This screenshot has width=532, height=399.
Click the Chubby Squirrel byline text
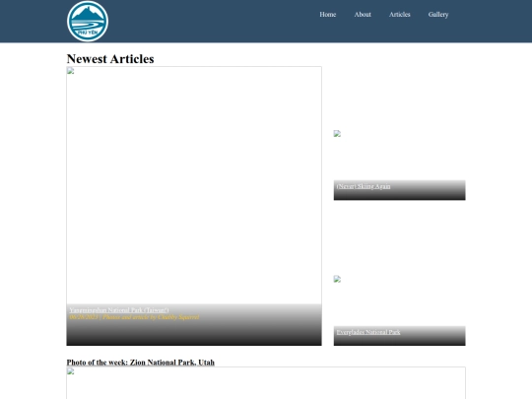coord(134,317)
